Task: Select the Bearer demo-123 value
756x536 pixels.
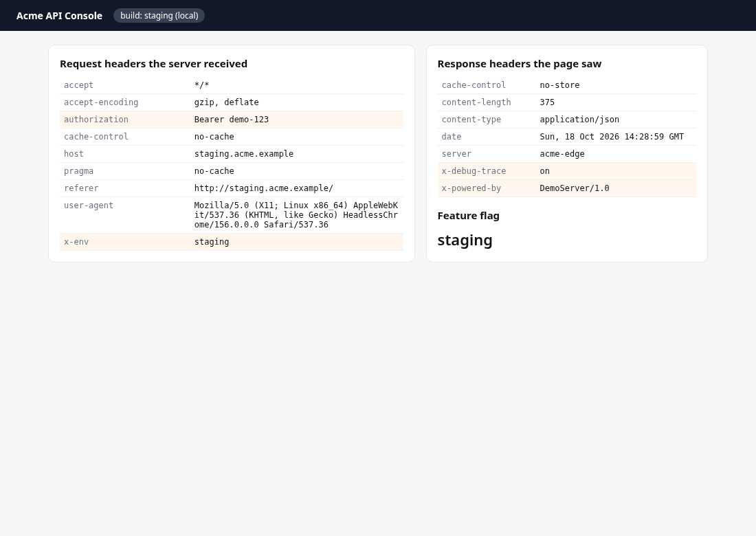Action: [x=232, y=120]
